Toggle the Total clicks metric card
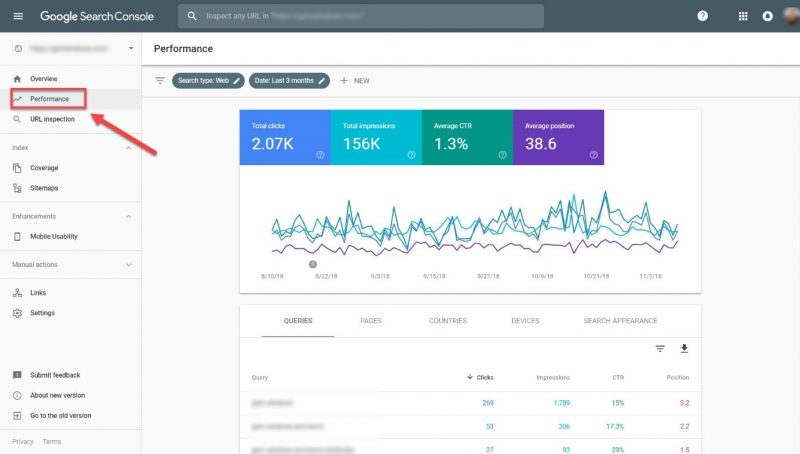 tap(285, 137)
